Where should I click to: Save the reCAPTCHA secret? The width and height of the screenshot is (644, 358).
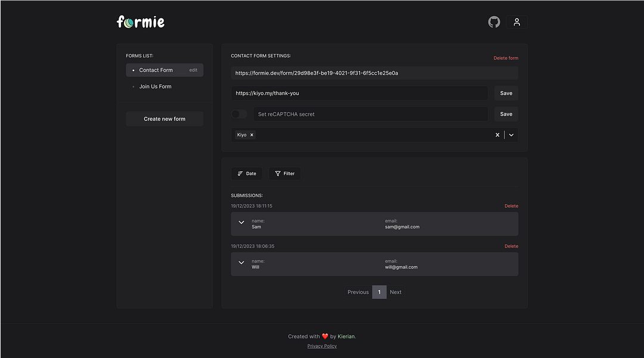point(506,114)
